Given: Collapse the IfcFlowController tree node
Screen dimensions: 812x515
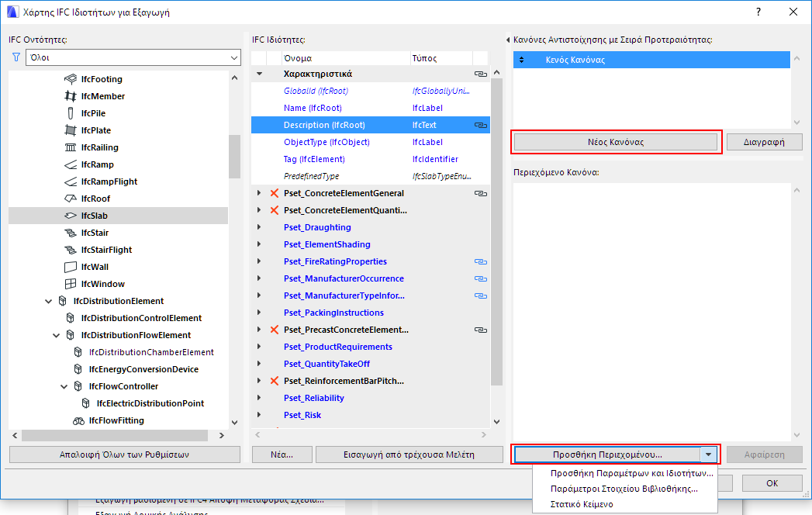Looking at the screenshot, I should click(64, 386).
